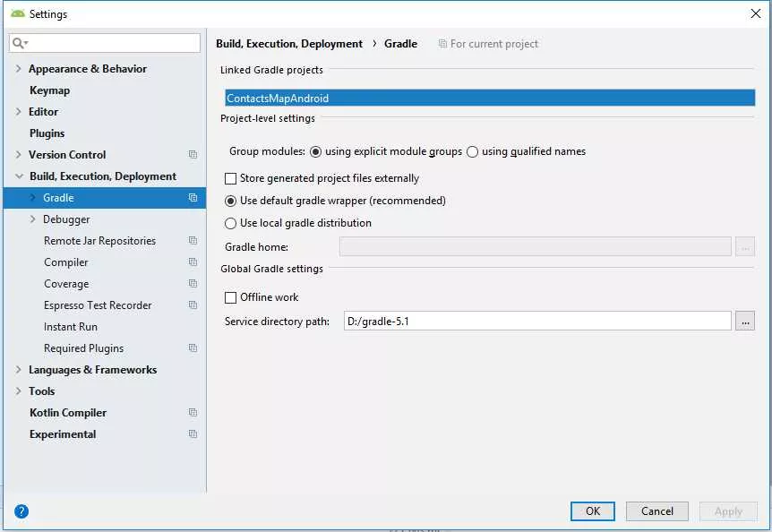Expand the Languages & Frameworks section
772x532 pixels.
pos(18,370)
